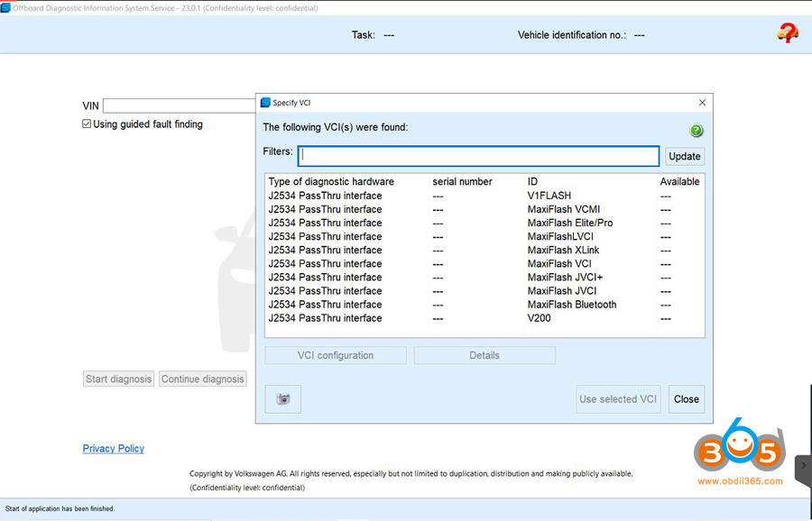Open the green help icon in dialog
The height and width of the screenshot is (521, 812).
click(x=696, y=131)
